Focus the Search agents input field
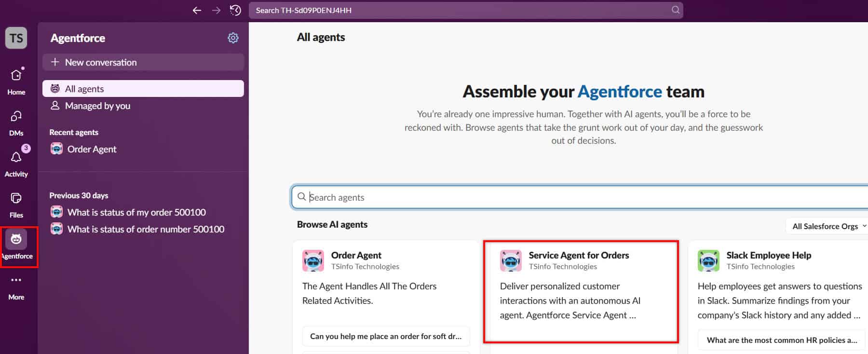868x354 pixels. [580, 197]
